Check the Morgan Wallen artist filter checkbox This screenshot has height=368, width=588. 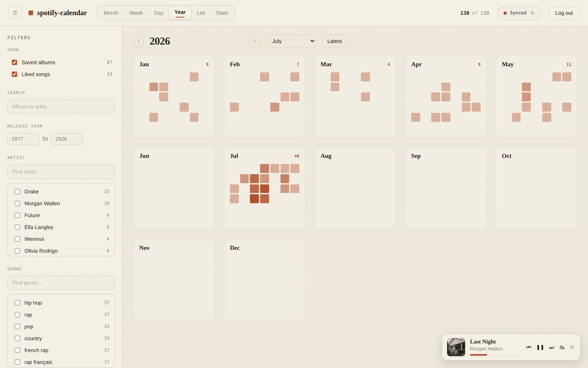17,203
